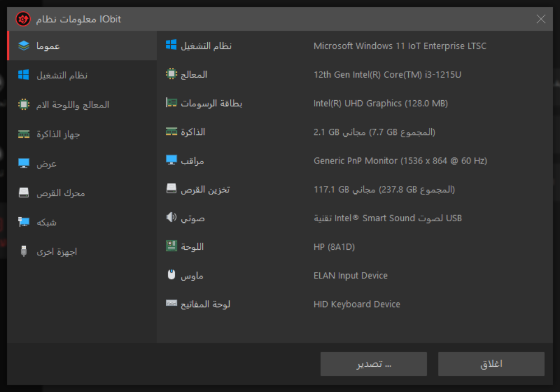Click the ماوس mouse label

pos(192,276)
